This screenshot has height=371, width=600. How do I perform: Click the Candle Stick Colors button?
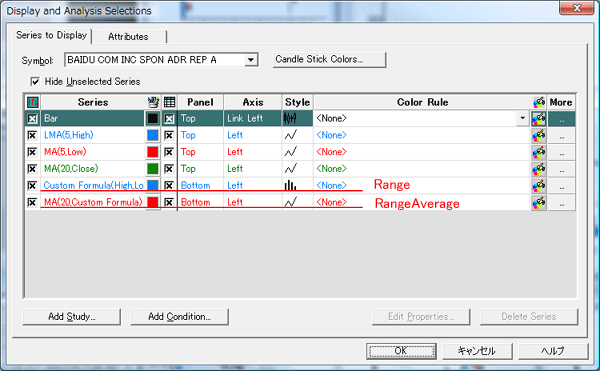(x=329, y=60)
